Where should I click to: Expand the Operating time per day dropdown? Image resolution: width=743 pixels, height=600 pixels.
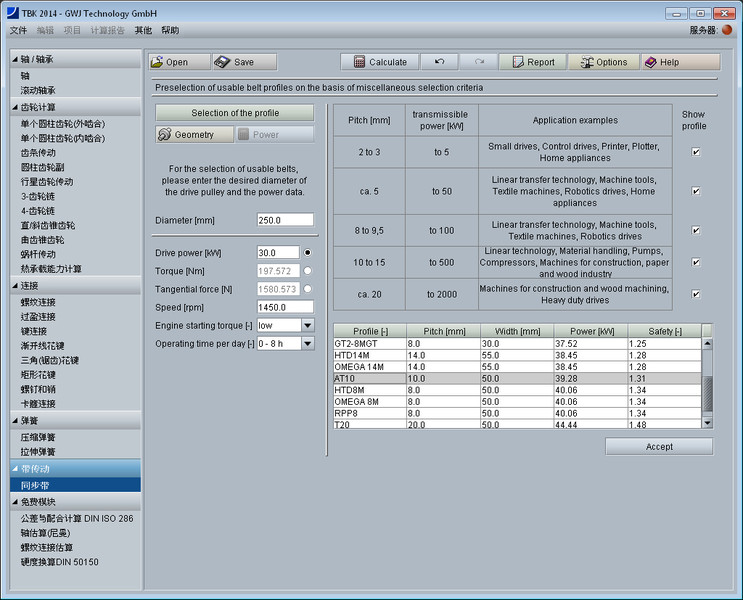307,343
